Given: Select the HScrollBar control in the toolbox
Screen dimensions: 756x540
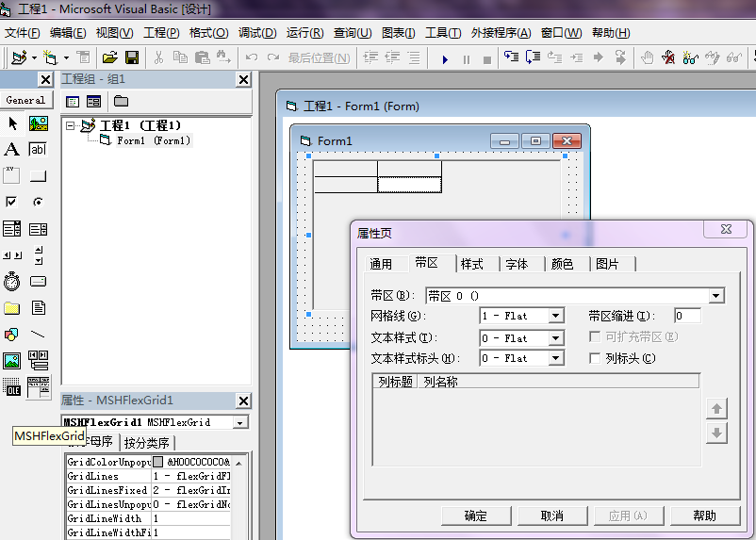Looking at the screenshot, I should pos(12,255).
